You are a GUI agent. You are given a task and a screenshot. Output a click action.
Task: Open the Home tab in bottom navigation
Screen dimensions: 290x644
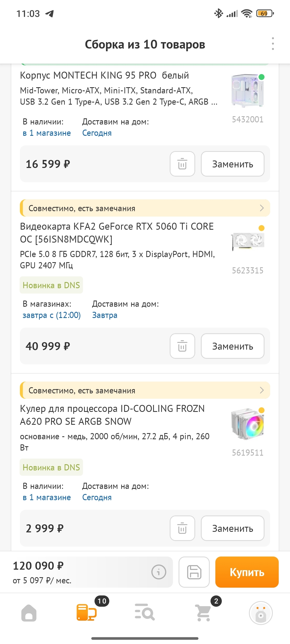coord(29,613)
